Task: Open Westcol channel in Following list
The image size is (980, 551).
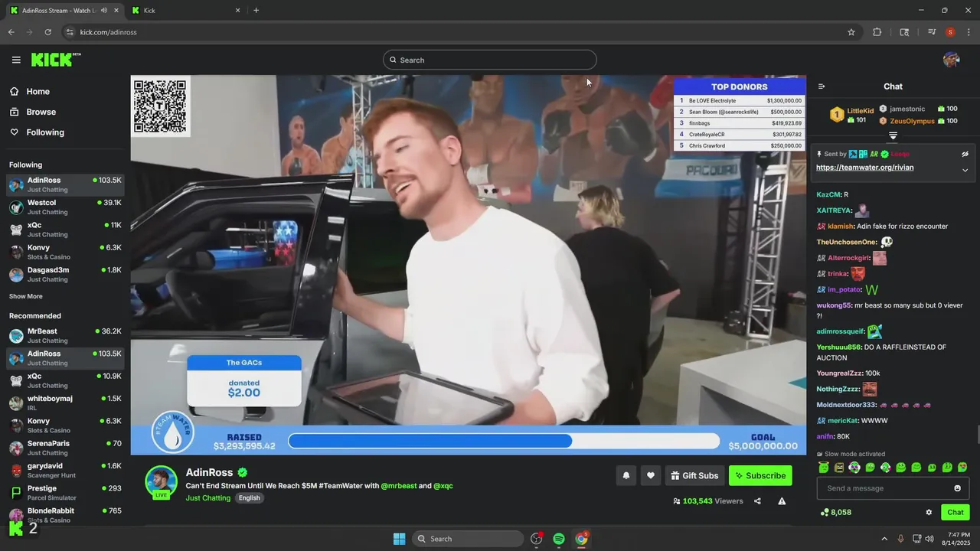Action: 65,207
